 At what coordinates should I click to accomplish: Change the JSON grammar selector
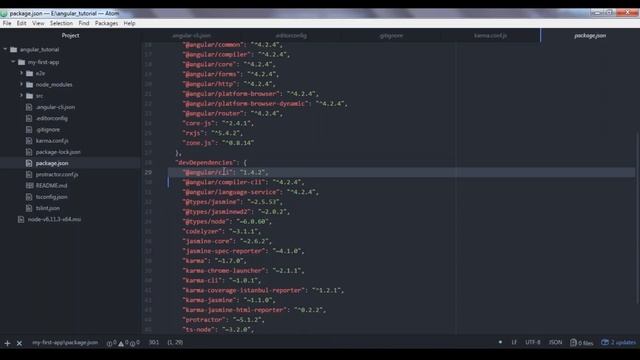point(555,342)
